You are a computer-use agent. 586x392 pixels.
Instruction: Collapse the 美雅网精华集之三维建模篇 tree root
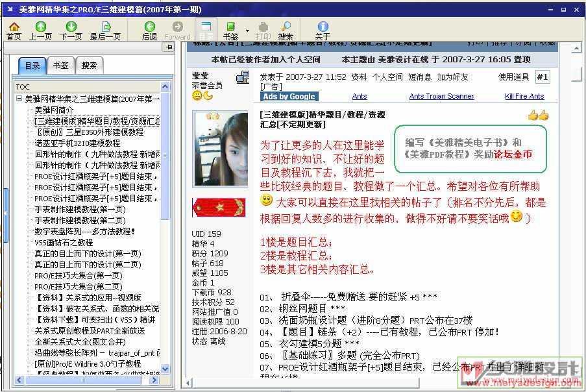19,99
